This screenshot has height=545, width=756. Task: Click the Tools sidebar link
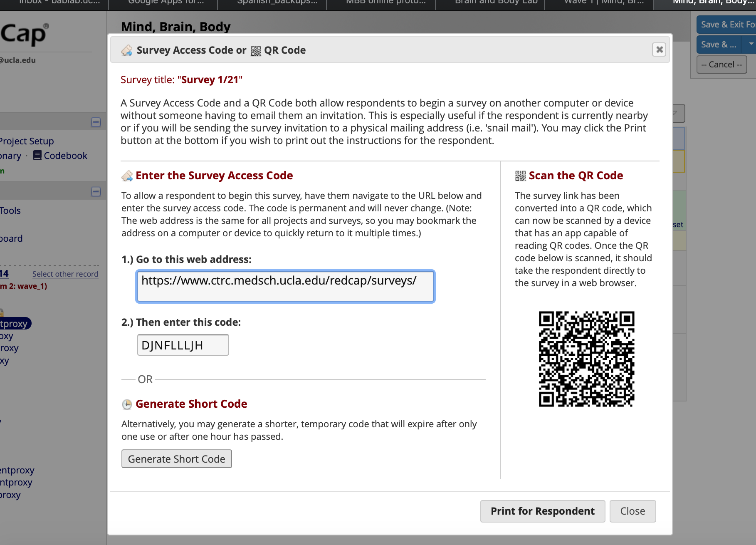10,211
